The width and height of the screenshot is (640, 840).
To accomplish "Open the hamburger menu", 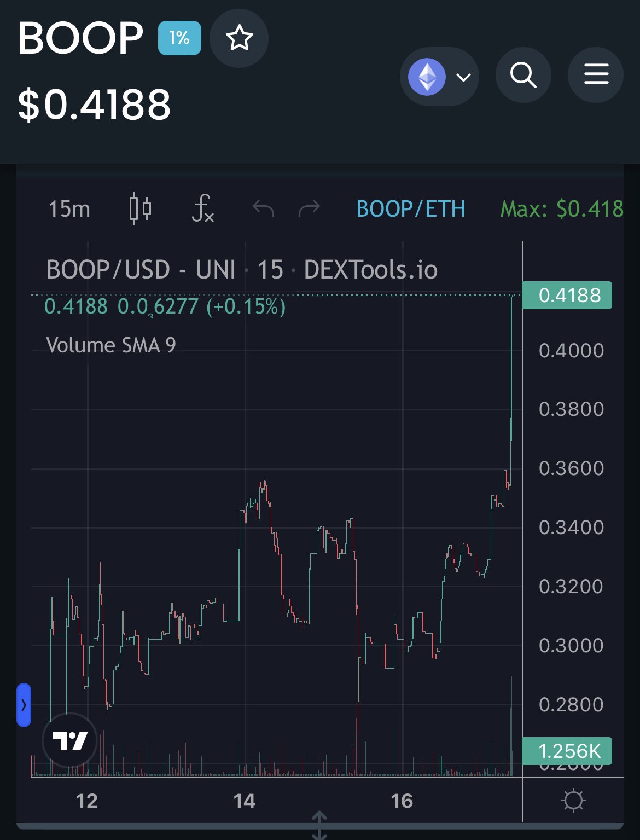I will (x=596, y=75).
